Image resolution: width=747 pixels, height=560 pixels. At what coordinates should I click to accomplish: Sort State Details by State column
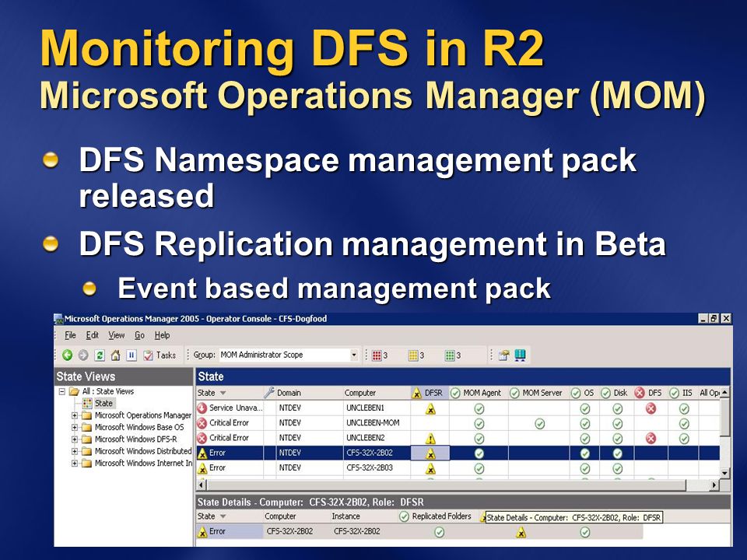pyautogui.click(x=229, y=516)
